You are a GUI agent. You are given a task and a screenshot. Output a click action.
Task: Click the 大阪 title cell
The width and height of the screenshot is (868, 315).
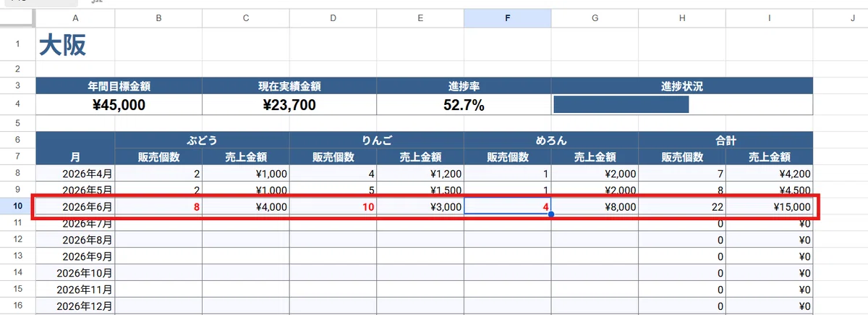click(75, 44)
